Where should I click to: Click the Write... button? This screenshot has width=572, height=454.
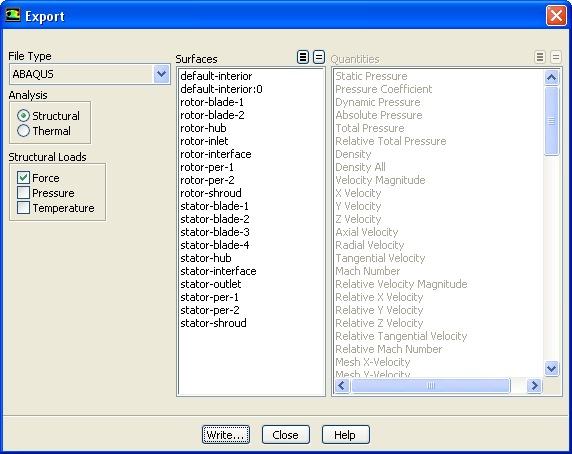tap(226, 435)
